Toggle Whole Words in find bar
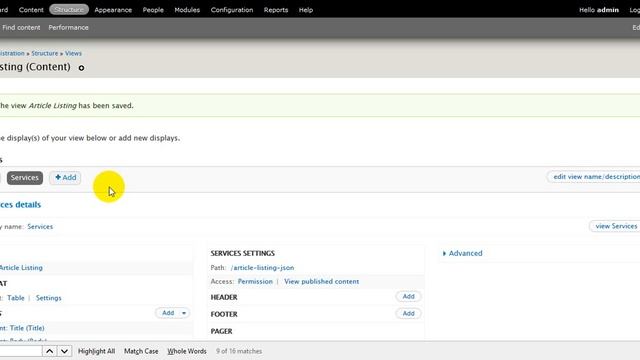Viewport: 640px width, 360px height. click(x=187, y=351)
